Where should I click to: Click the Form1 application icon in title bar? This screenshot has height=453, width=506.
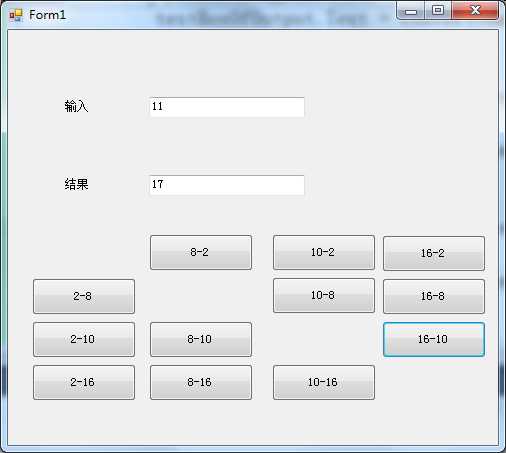16,15
